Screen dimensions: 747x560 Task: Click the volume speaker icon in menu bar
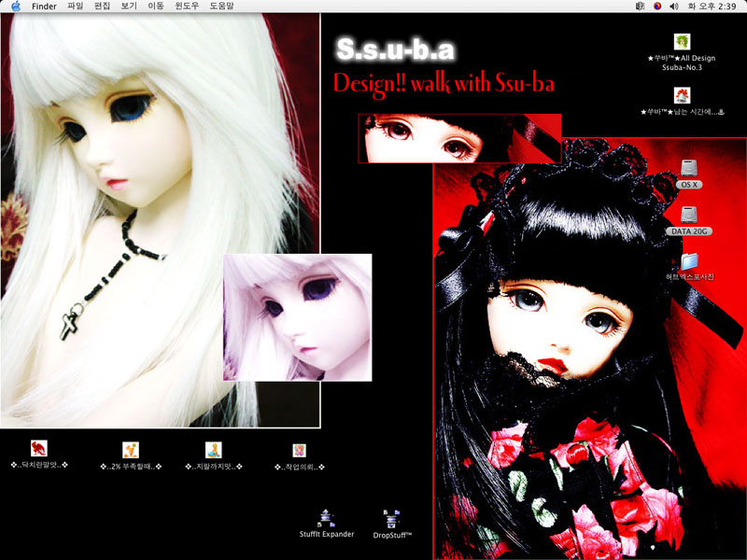click(x=674, y=7)
